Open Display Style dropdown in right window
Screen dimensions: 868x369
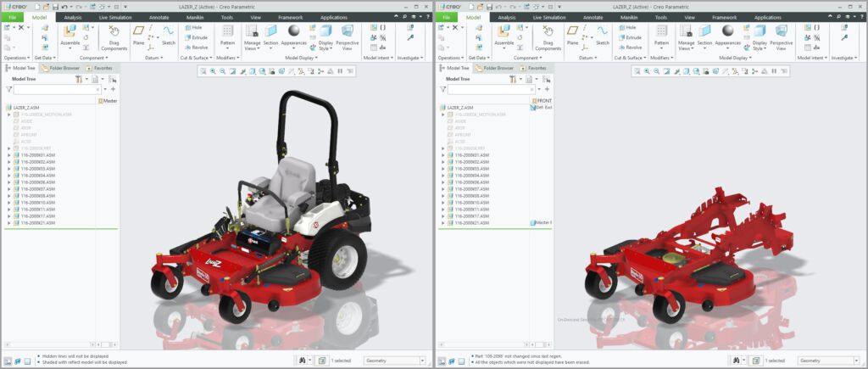[759, 46]
